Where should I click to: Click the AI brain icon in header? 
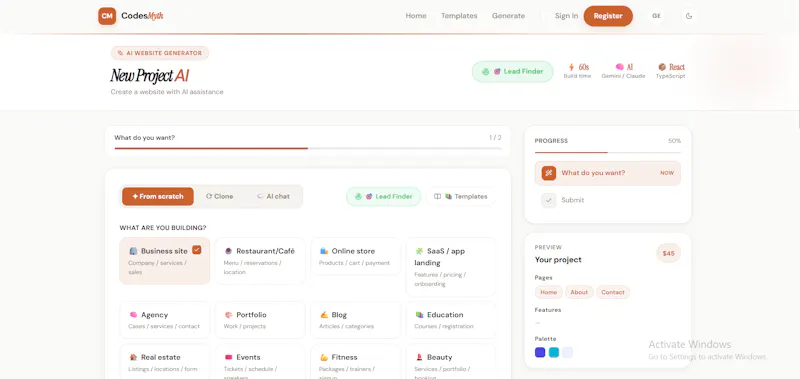(619, 67)
